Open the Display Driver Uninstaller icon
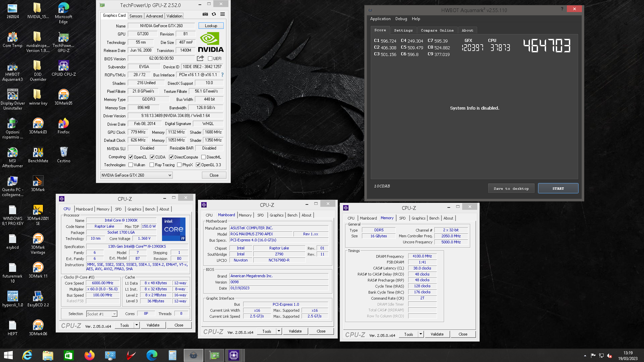The height and width of the screenshot is (362, 644). [x=12, y=100]
